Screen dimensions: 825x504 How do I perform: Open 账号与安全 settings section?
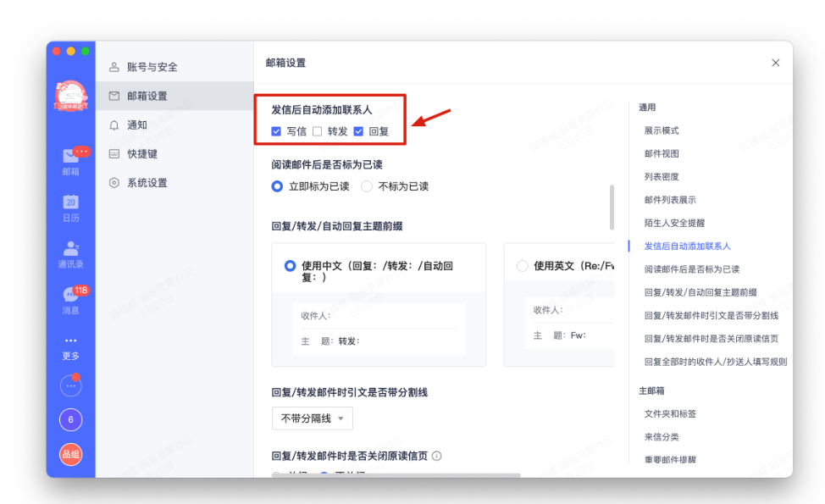tap(174, 67)
